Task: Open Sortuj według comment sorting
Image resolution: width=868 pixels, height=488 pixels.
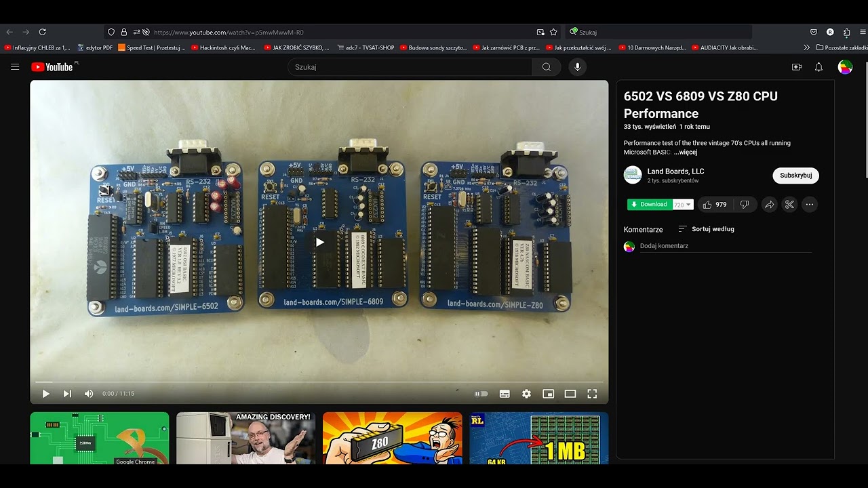Action: (706, 229)
